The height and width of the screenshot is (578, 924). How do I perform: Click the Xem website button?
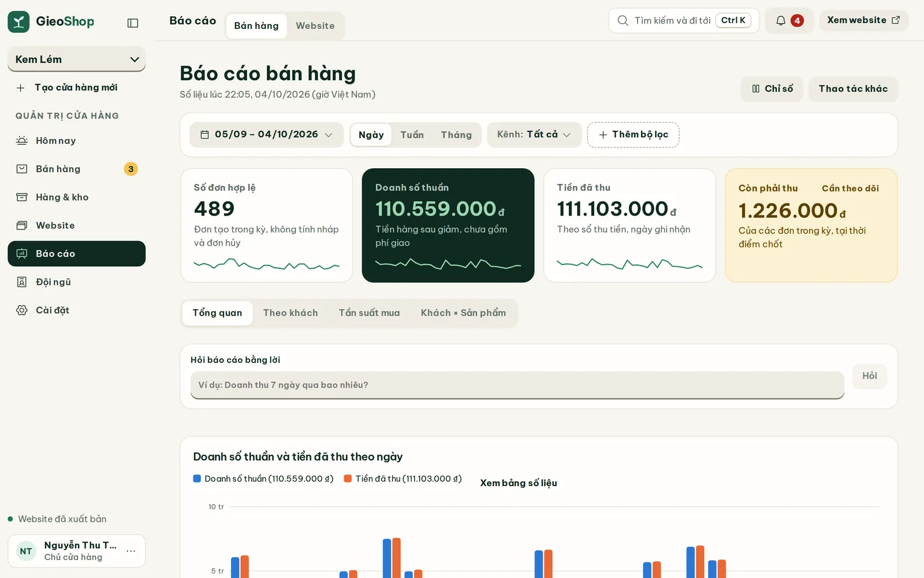click(x=863, y=20)
